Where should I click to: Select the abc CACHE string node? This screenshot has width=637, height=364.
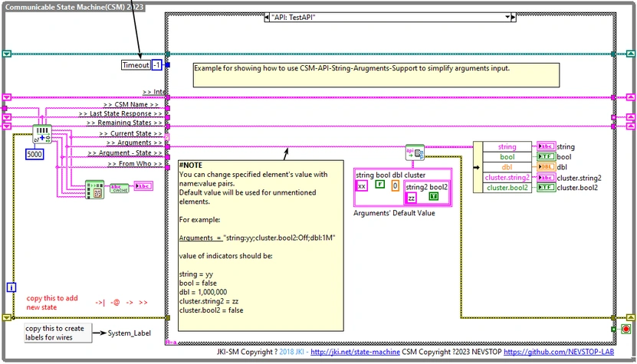tap(120, 188)
